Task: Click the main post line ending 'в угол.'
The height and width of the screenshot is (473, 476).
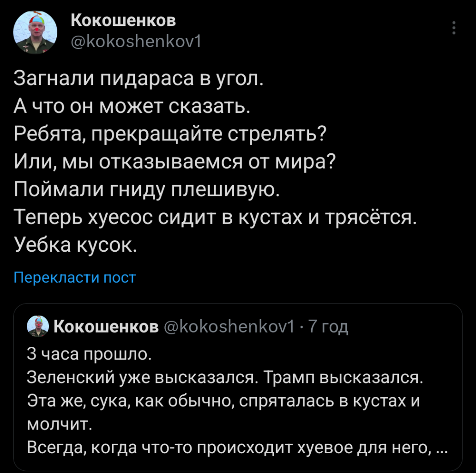Action: coord(139,81)
